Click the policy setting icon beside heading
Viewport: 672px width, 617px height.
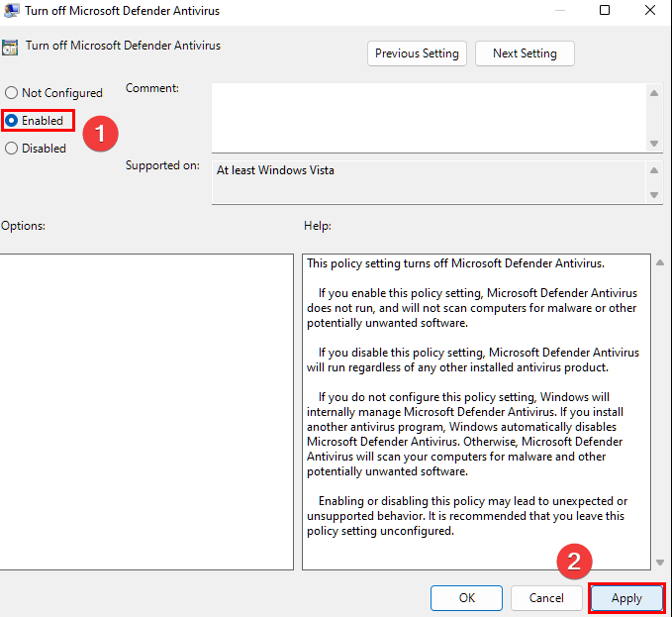10,48
